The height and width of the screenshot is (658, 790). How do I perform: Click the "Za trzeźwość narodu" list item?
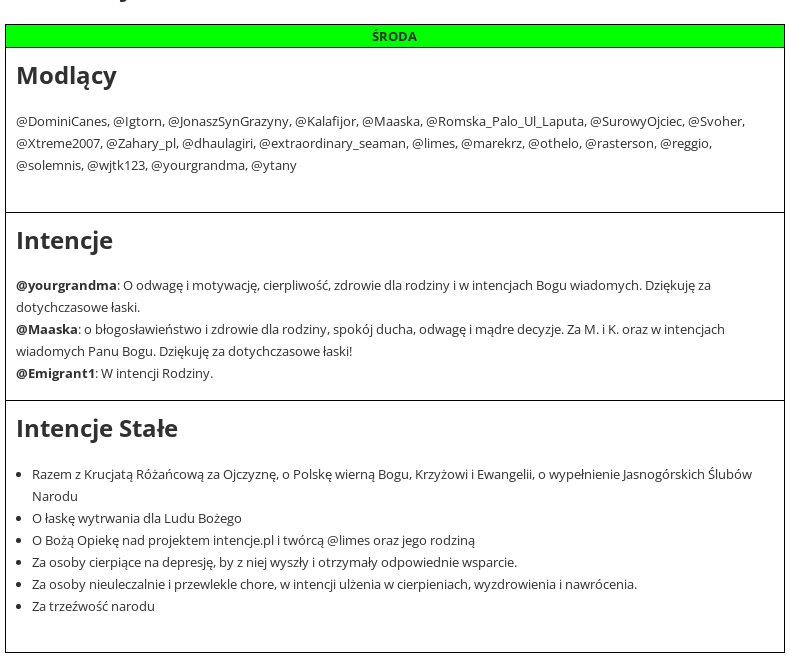pyautogui.click(x=93, y=606)
